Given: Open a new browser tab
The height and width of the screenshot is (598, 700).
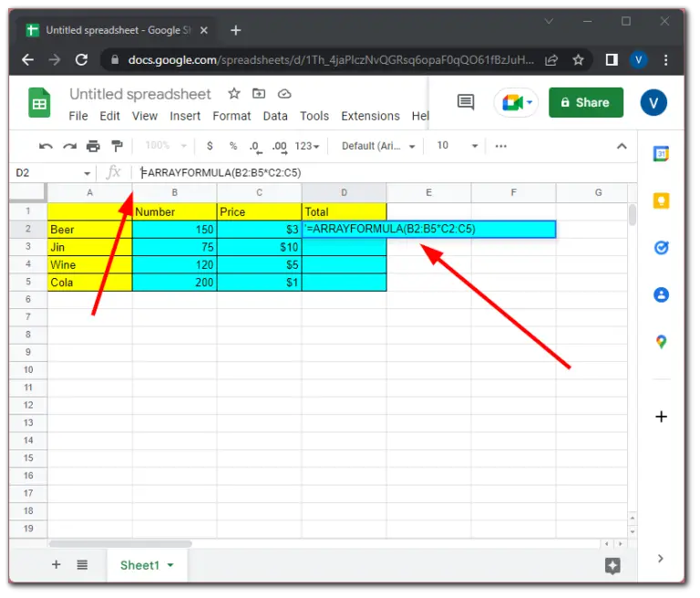Looking at the screenshot, I should (236, 30).
